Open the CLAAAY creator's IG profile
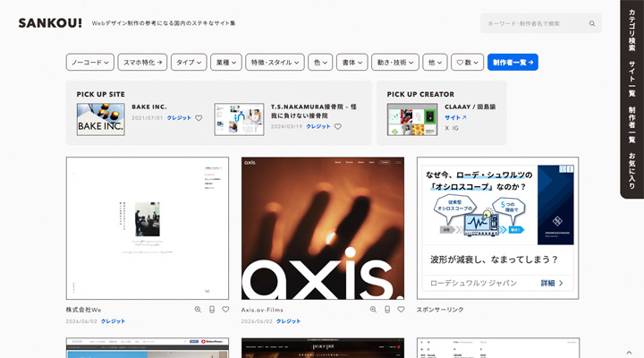644x358 pixels. pos(455,128)
